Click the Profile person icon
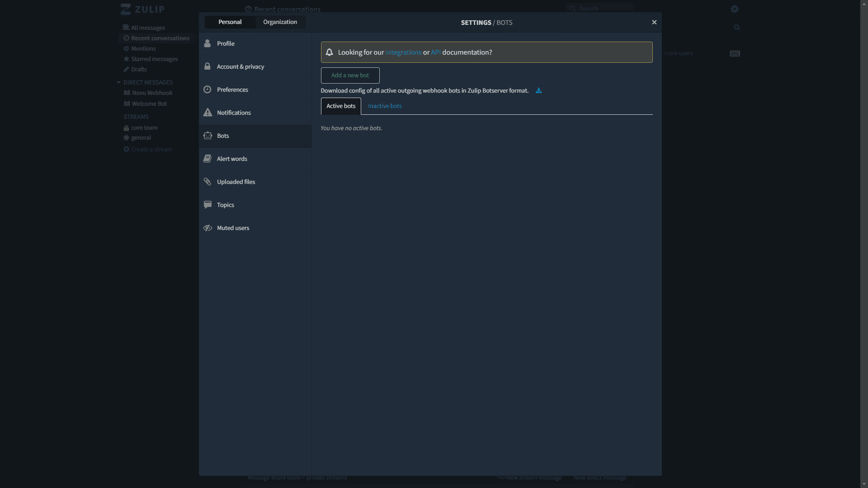Image resolution: width=868 pixels, height=488 pixels. [208, 43]
